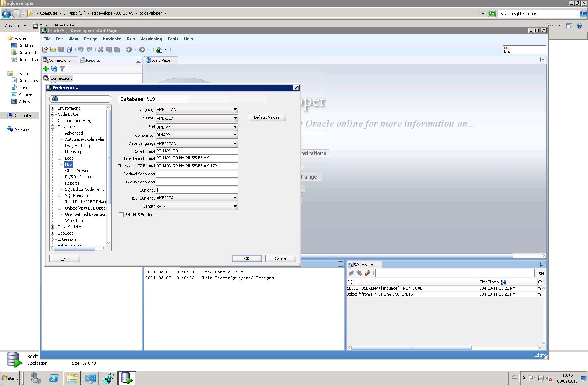
Task: Confirm preferences with OK button
Action: pyautogui.click(x=247, y=258)
